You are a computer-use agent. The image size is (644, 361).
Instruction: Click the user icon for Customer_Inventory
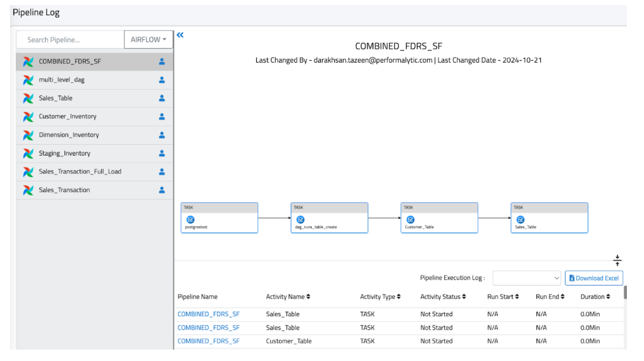point(162,116)
